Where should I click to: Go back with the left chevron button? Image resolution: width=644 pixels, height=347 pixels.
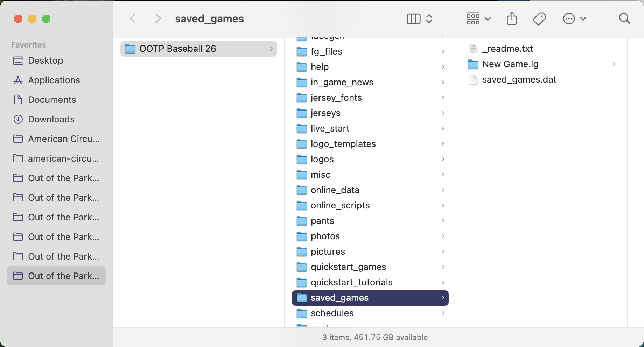click(133, 19)
